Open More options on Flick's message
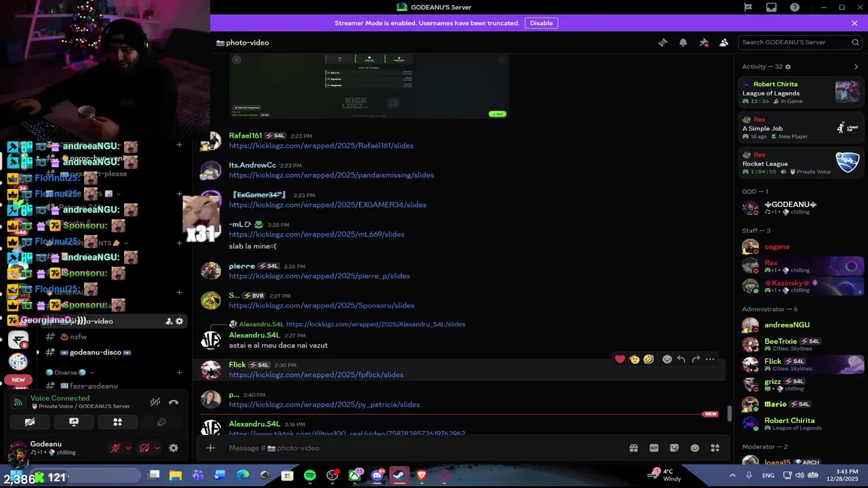The width and height of the screenshot is (868, 488). click(710, 359)
